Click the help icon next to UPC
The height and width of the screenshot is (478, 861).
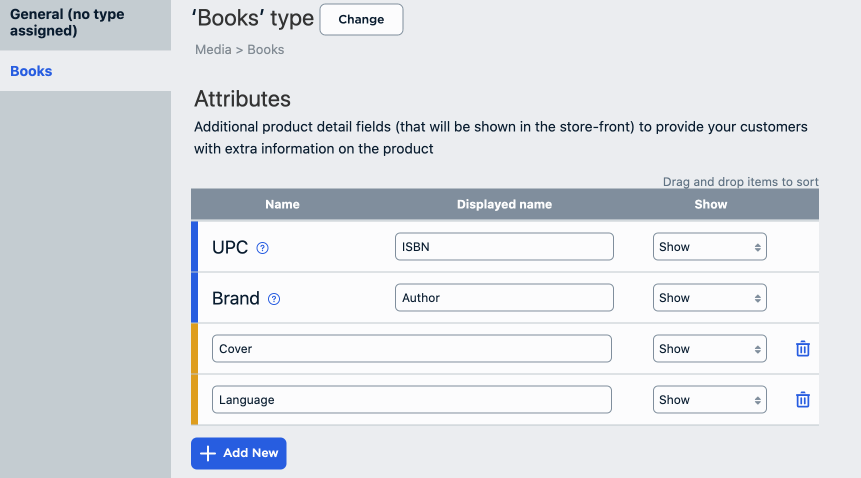(x=263, y=248)
